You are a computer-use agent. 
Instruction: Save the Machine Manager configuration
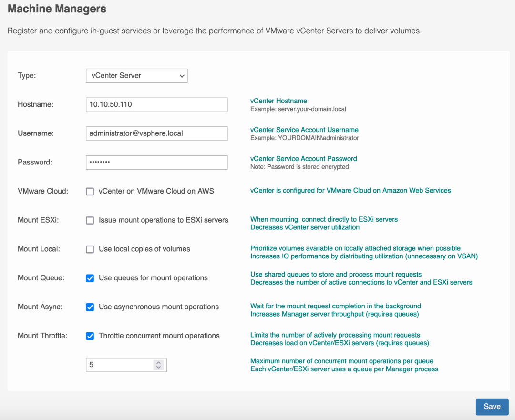click(x=492, y=407)
